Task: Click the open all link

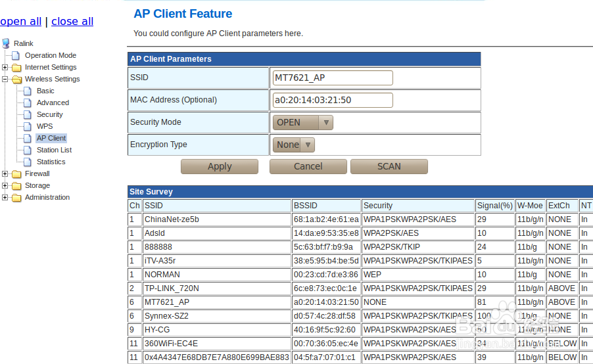Action: click(x=21, y=21)
